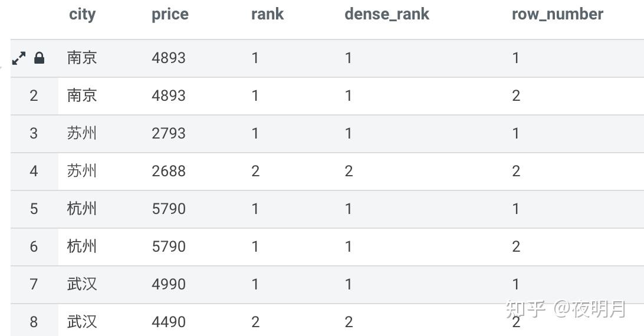Image resolution: width=644 pixels, height=336 pixels.
Task: Select the 武汉 cell in row 7
Action: (82, 284)
